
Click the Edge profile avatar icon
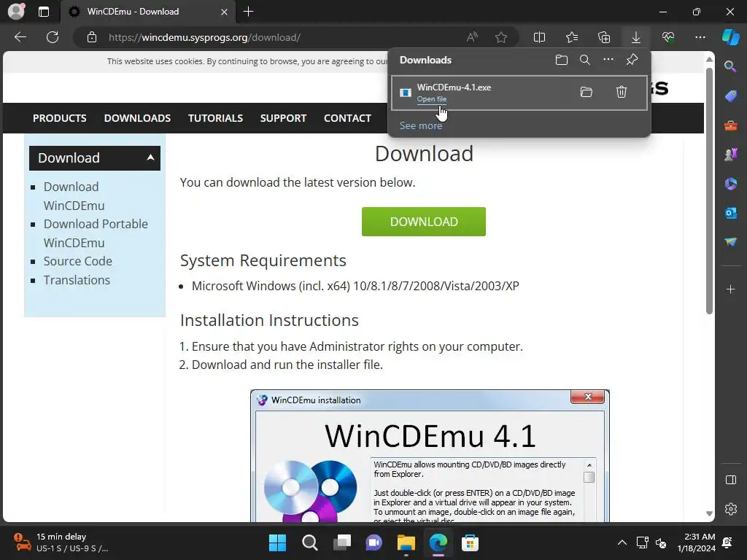[x=16, y=12]
